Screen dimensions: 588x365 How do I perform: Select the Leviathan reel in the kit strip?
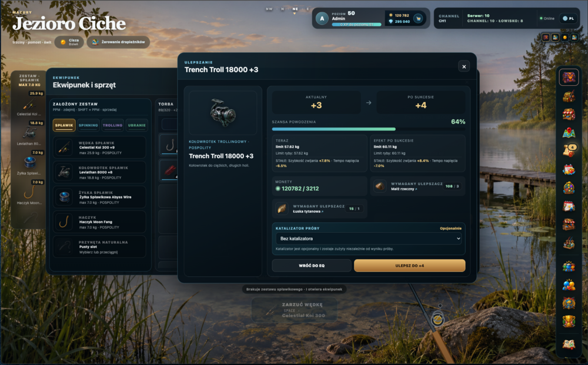(29, 134)
